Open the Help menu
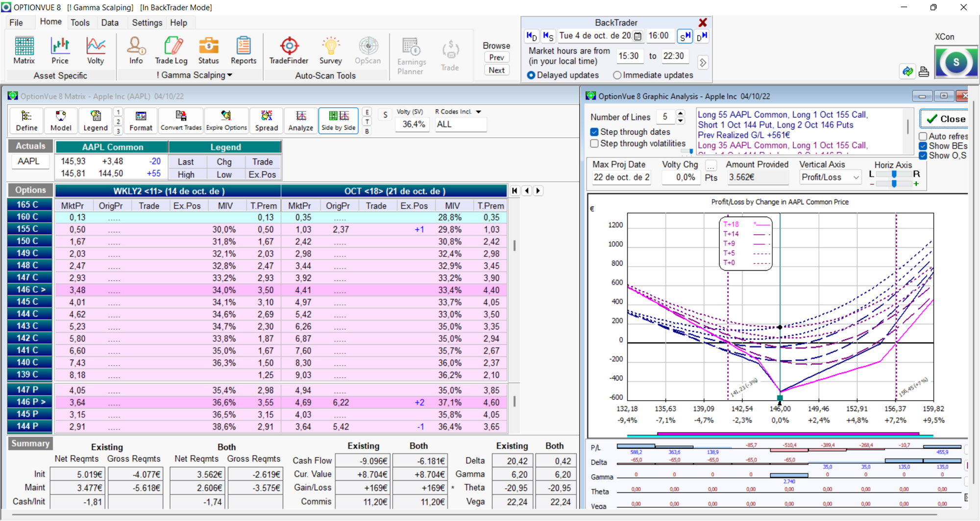This screenshot has height=521, width=980. point(178,23)
